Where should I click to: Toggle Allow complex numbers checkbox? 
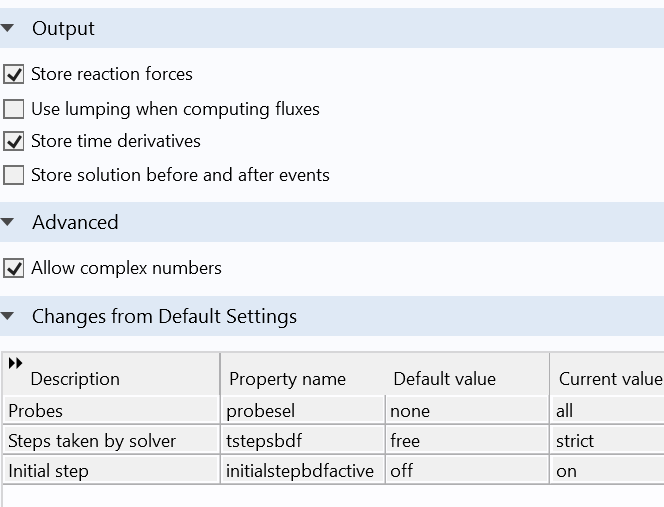pos(14,268)
